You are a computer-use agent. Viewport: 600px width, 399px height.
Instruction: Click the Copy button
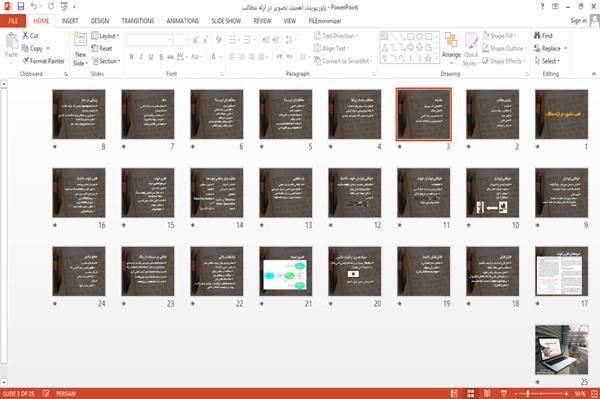(x=32, y=48)
